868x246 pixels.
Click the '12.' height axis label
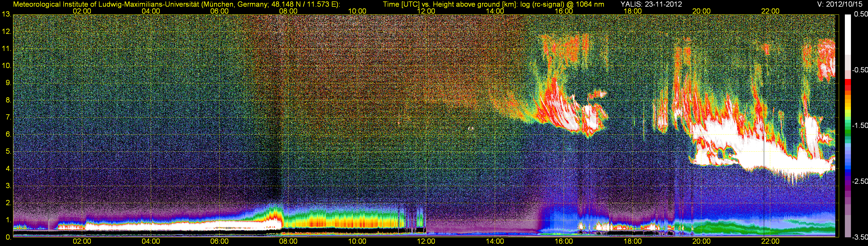pos(6,32)
